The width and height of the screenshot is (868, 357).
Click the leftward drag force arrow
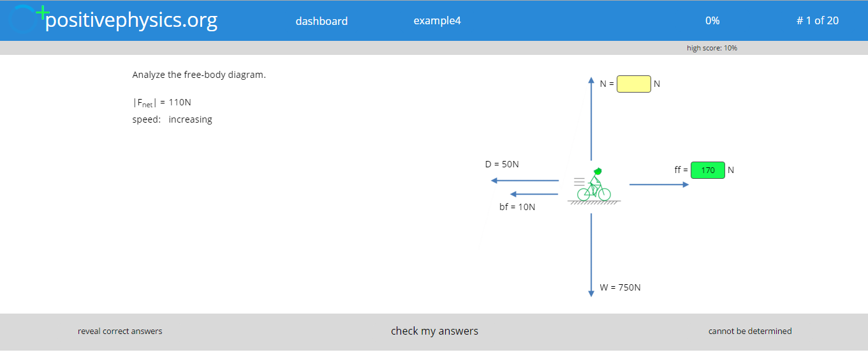[x=524, y=181]
